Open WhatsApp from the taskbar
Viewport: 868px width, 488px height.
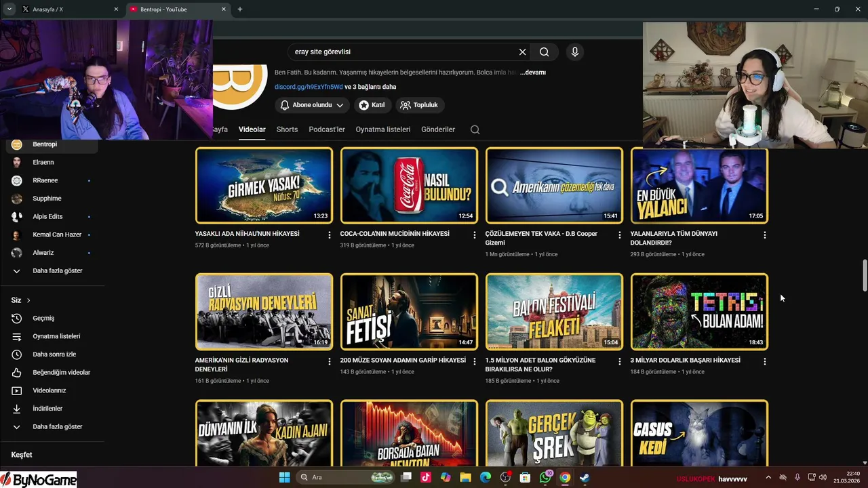(x=545, y=477)
